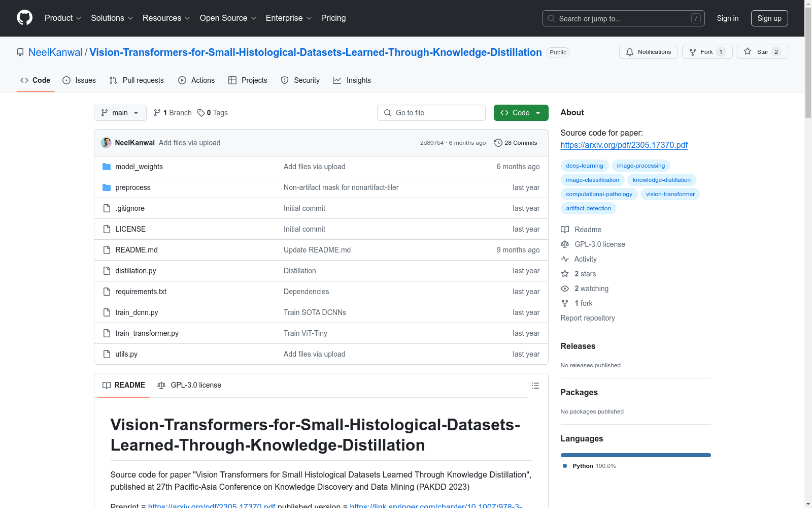Click the knowledge-distillation topic tag

[662, 180]
